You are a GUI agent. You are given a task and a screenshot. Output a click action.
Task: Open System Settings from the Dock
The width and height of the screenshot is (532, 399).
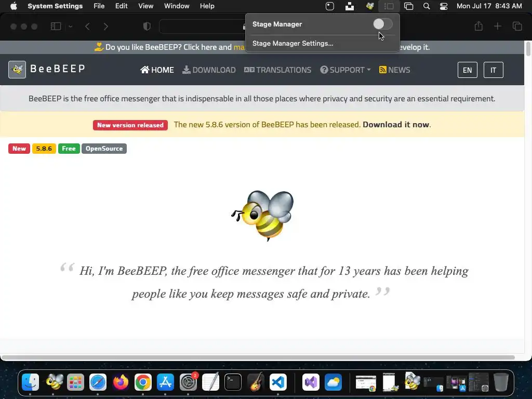click(188, 382)
